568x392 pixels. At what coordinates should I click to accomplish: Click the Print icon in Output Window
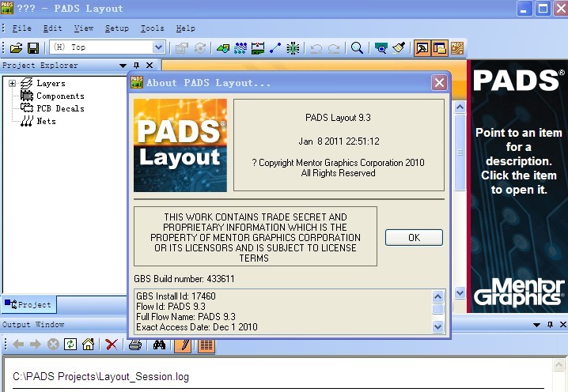[x=135, y=345]
